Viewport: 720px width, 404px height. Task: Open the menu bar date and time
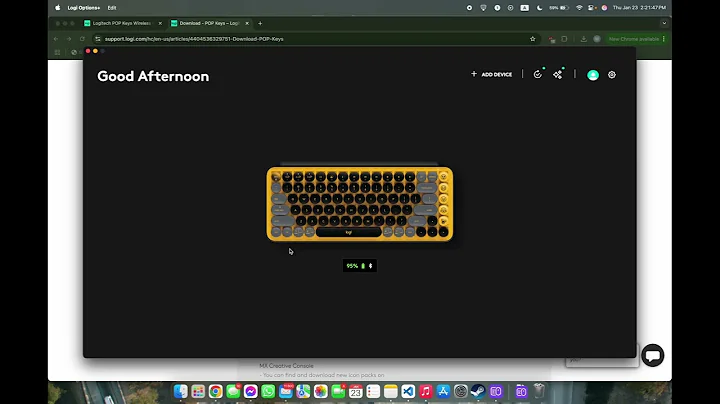tap(639, 8)
